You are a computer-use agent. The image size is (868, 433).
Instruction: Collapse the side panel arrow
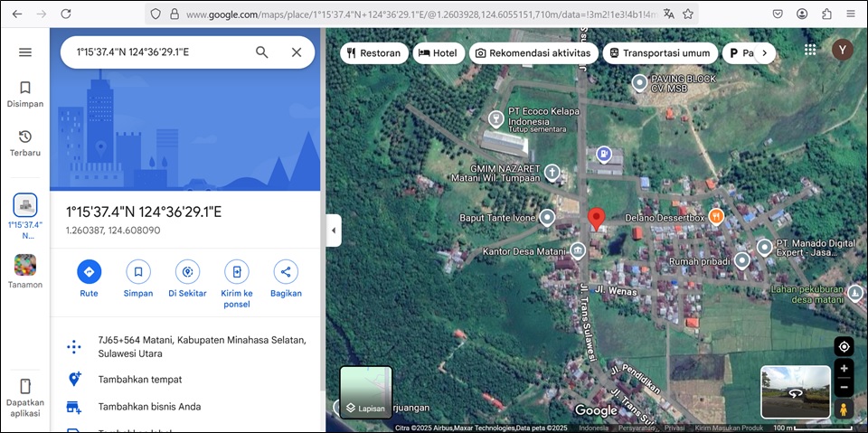pos(333,231)
